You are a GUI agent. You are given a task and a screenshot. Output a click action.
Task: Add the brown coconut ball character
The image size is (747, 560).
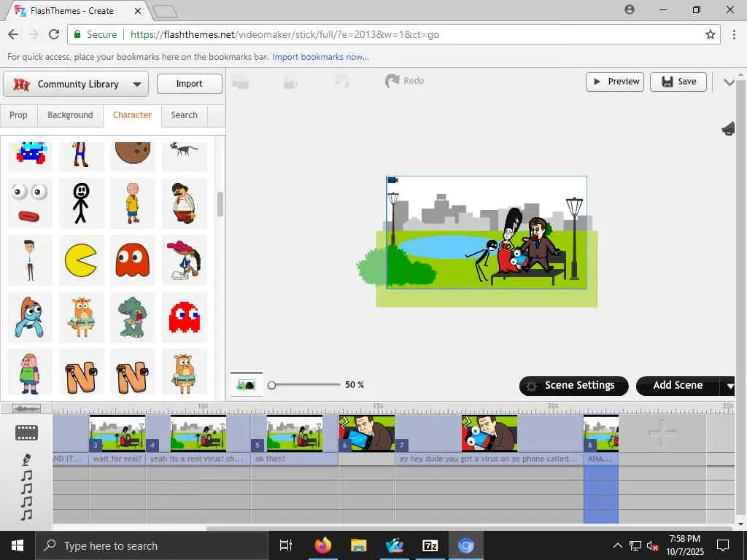(133, 155)
